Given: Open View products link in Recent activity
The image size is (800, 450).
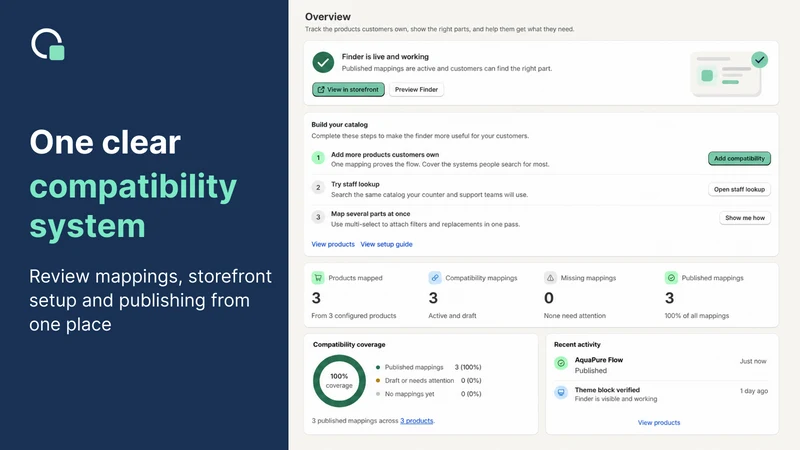Looking at the screenshot, I should pos(659,422).
